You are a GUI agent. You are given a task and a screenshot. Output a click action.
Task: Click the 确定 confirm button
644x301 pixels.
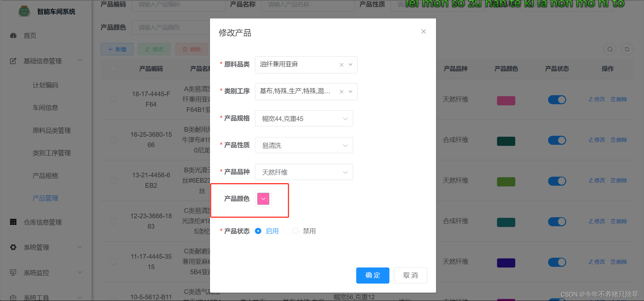point(373,276)
